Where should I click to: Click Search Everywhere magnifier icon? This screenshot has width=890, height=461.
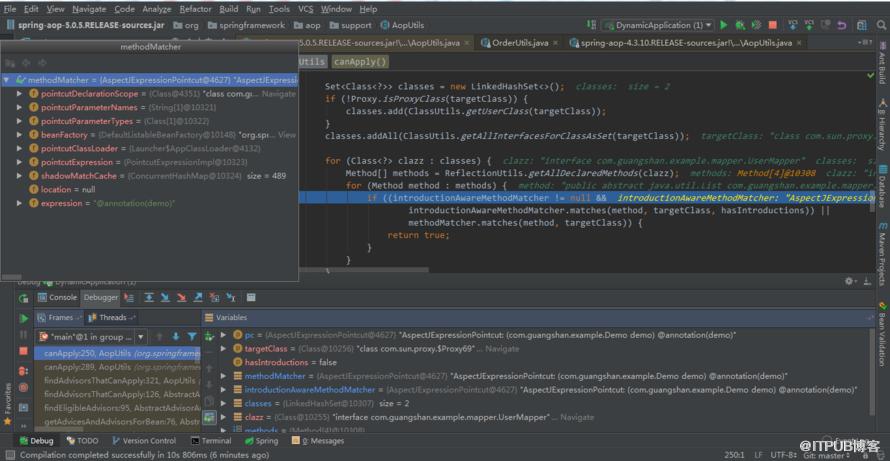pyautogui.click(x=879, y=25)
